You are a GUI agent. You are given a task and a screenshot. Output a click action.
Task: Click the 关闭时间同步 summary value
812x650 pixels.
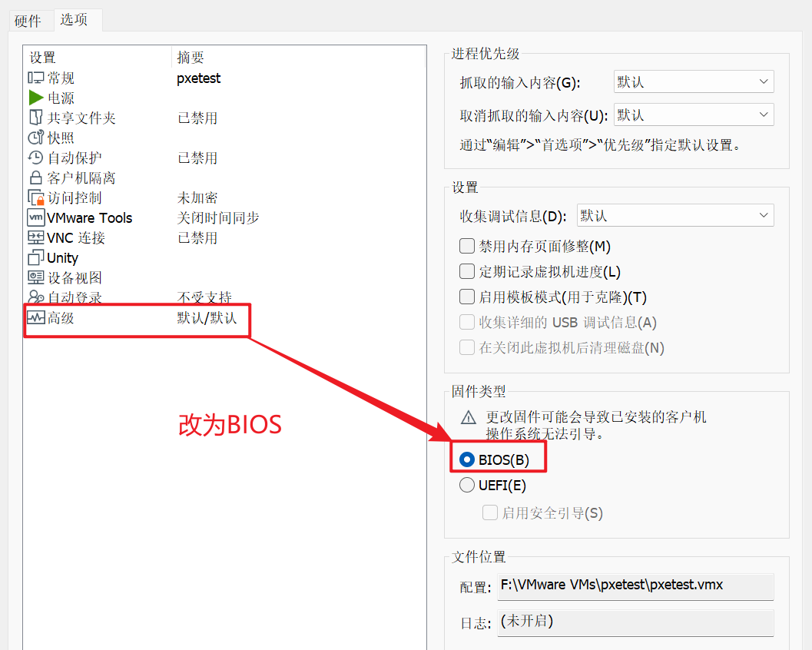coord(218,218)
